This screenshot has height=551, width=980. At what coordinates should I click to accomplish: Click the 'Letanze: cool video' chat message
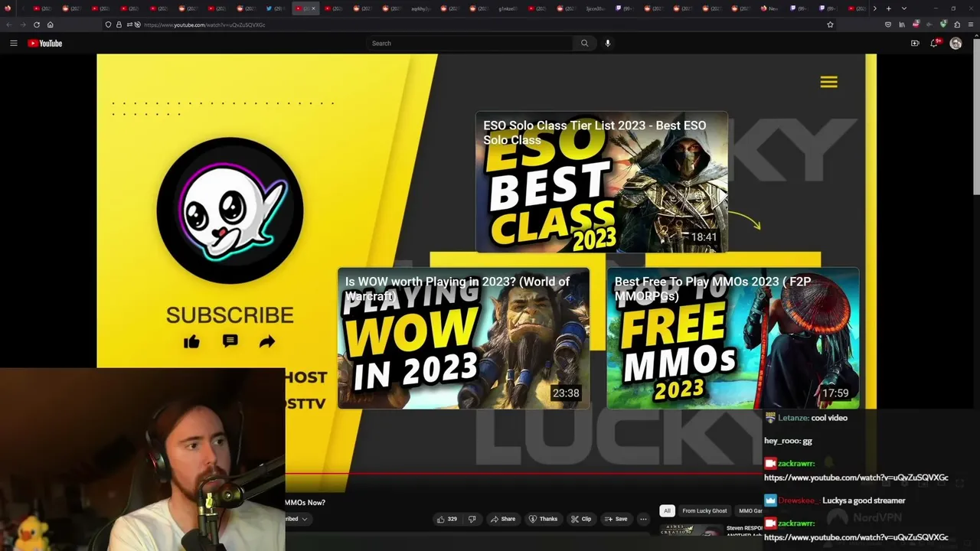[x=806, y=418]
